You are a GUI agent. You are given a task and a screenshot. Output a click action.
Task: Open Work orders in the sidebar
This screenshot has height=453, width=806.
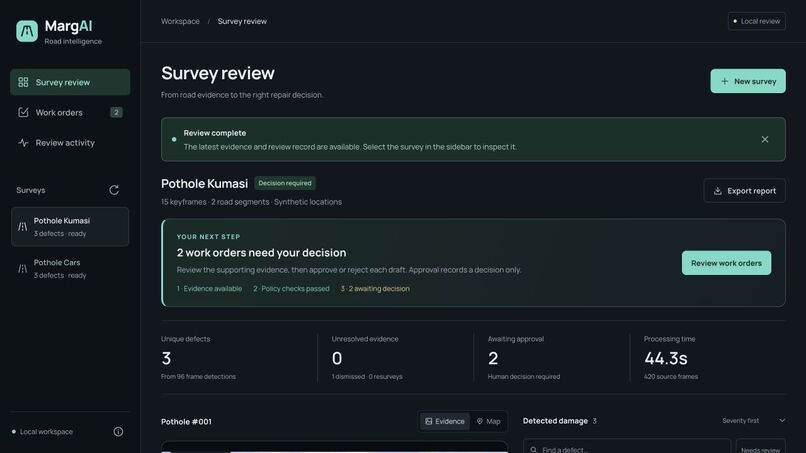70,113
